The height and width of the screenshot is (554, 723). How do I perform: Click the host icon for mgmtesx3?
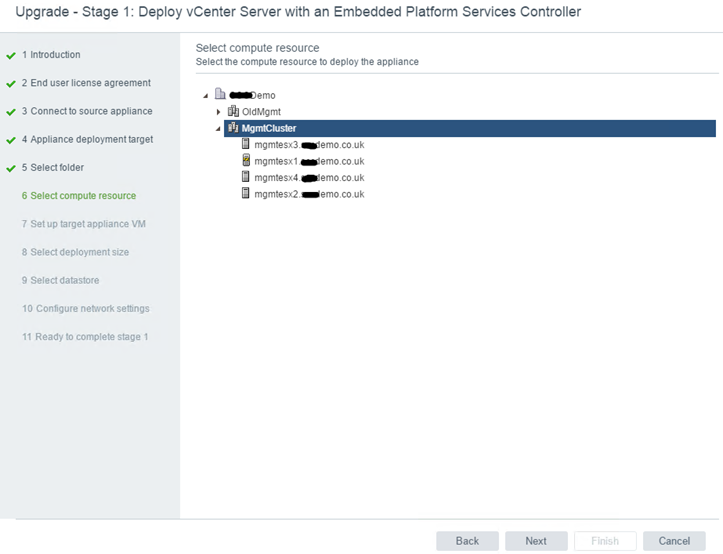tap(246, 144)
